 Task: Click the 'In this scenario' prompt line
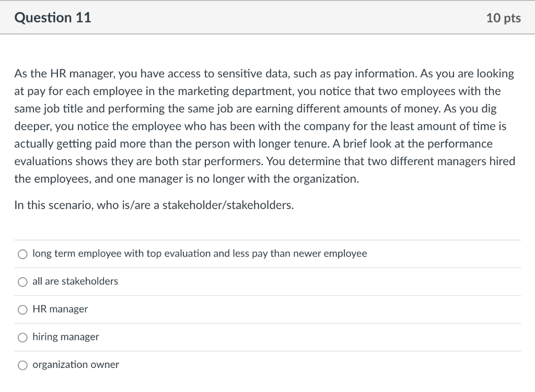coord(153,204)
